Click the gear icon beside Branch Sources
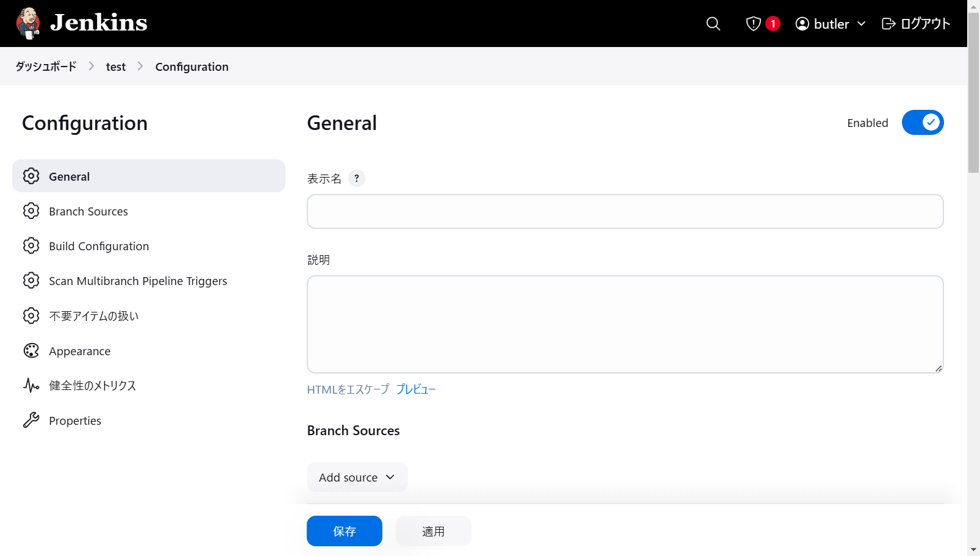The height and width of the screenshot is (556, 980). pyautogui.click(x=31, y=211)
